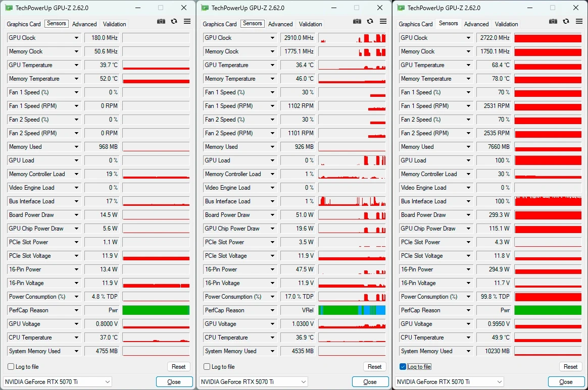Click Close button in right window
The width and height of the screenshot is (588, 390).
pyautogui.click(x=566, y=382)
